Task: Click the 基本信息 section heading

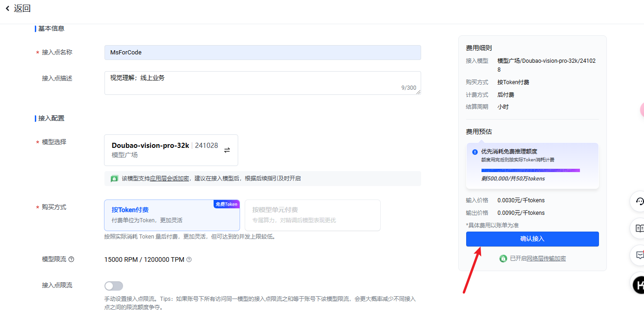Action: 51,28
